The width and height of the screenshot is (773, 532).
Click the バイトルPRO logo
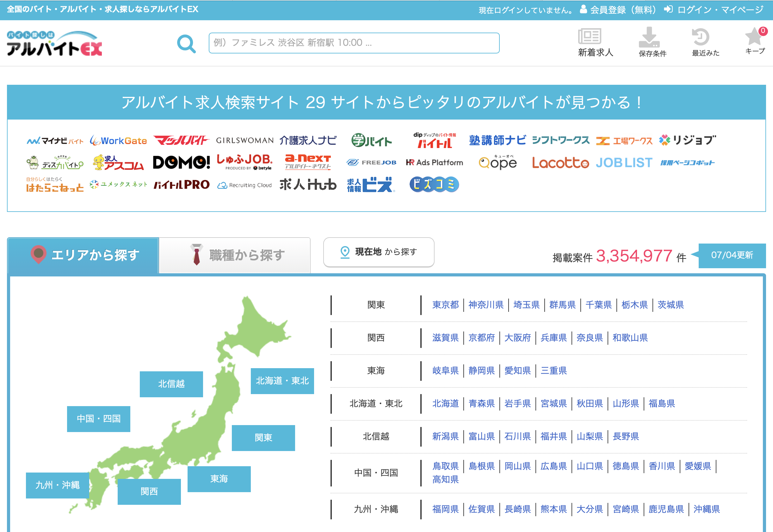pyautogui.click(x=181, y=185)
